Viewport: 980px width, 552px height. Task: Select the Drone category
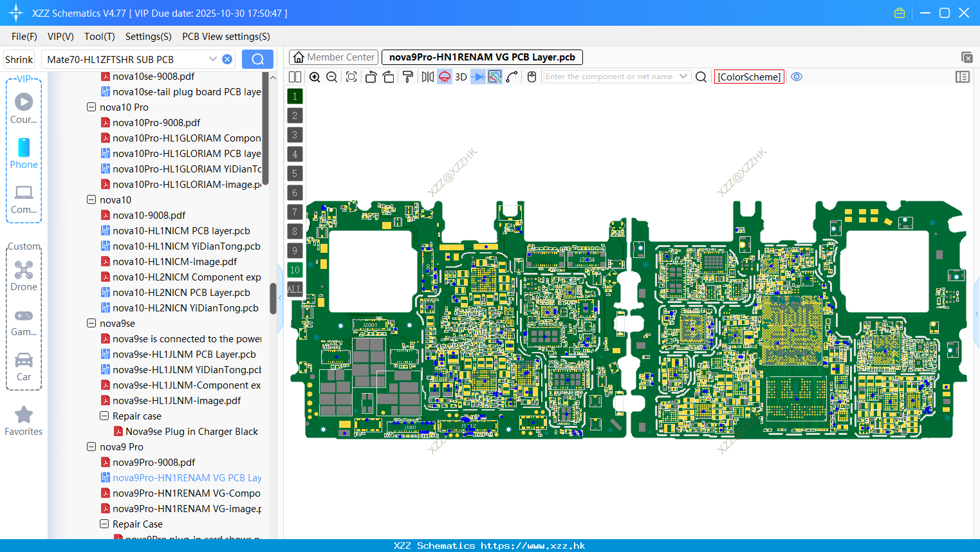[24, 276]
